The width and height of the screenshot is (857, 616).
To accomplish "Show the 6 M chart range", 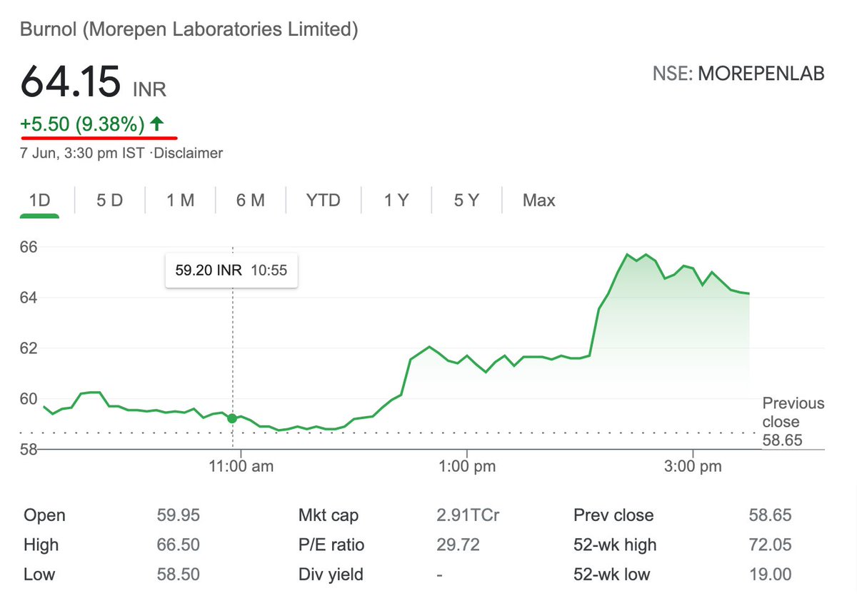I will 251,201.
